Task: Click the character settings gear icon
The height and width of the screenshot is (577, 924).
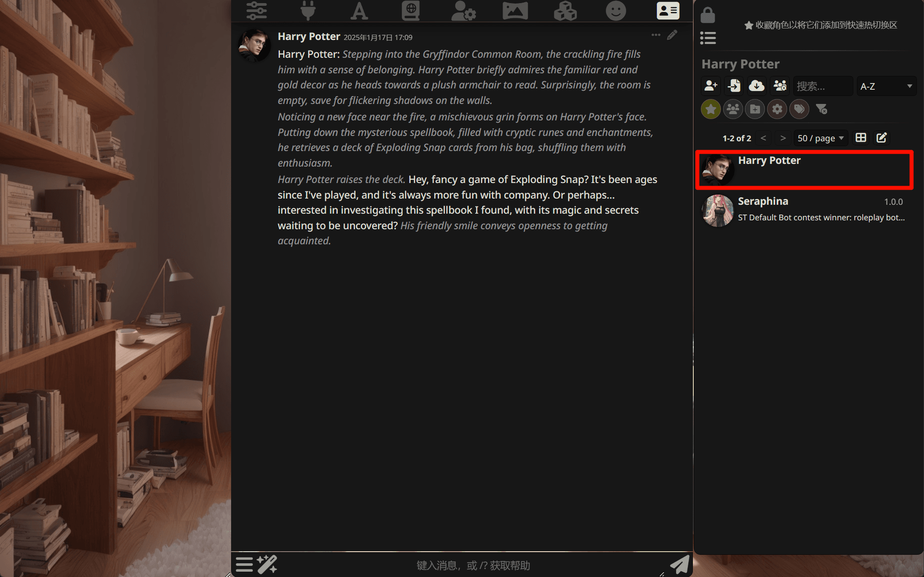Action: coord(776,109)
